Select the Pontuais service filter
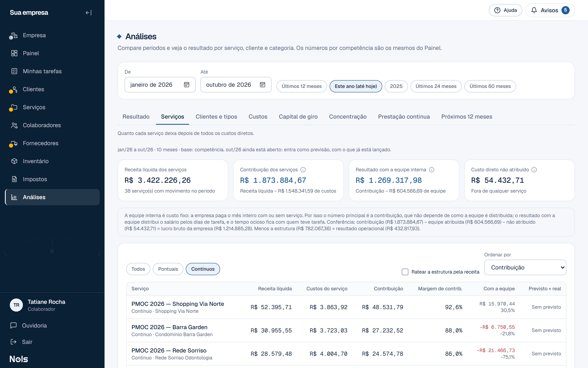 [x=168, y=269]
